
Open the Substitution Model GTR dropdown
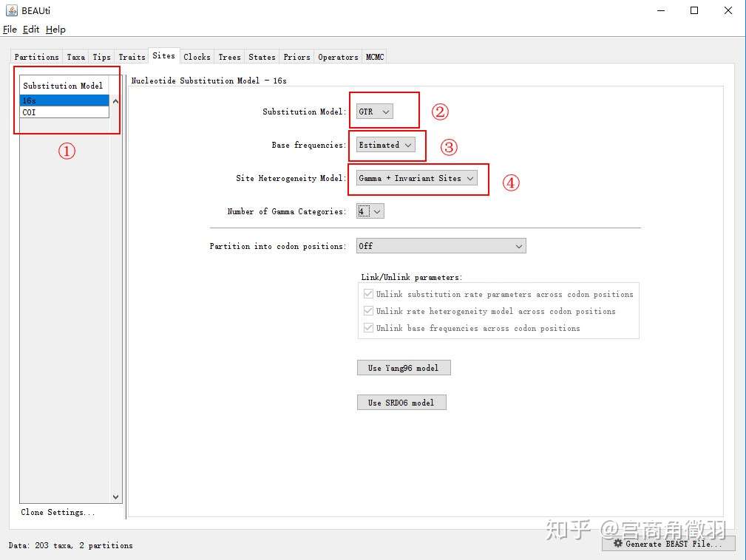pos(374,112)
